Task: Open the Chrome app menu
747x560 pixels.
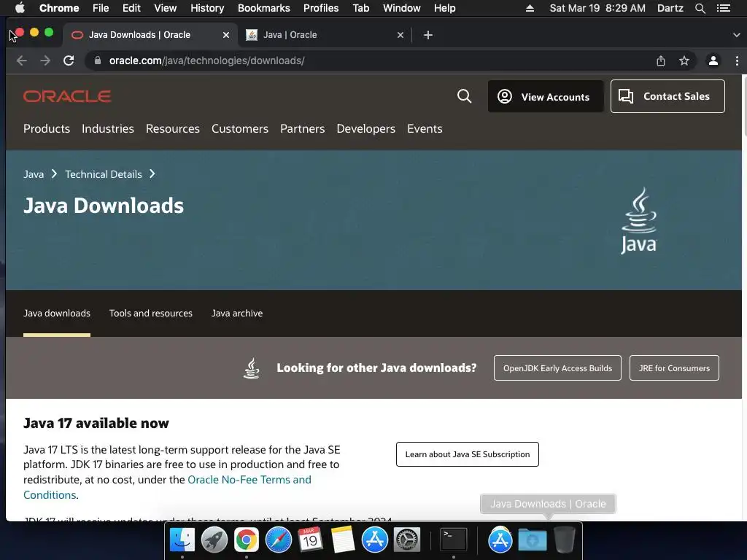Action: point(59,8)
